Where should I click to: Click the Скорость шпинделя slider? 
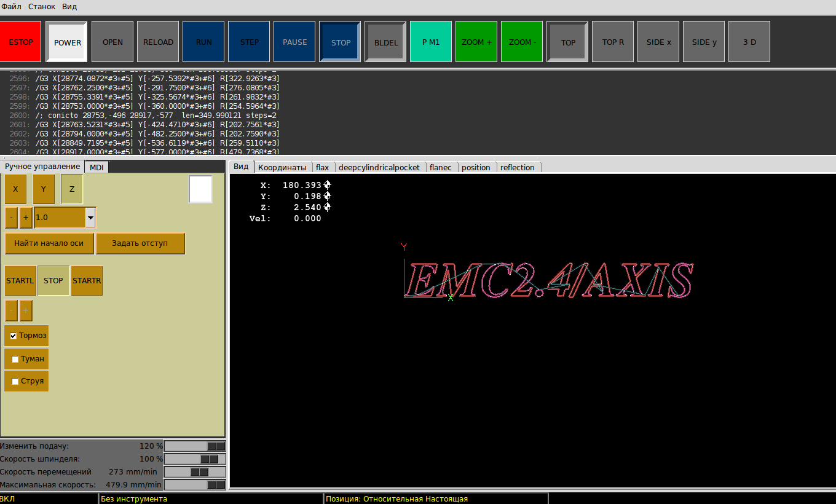click(195, 459)
